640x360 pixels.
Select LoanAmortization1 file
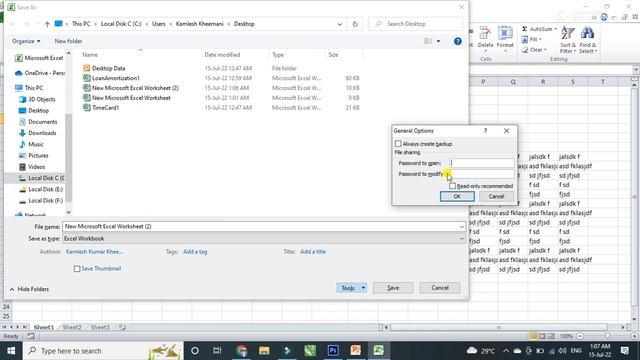[116, 78]
